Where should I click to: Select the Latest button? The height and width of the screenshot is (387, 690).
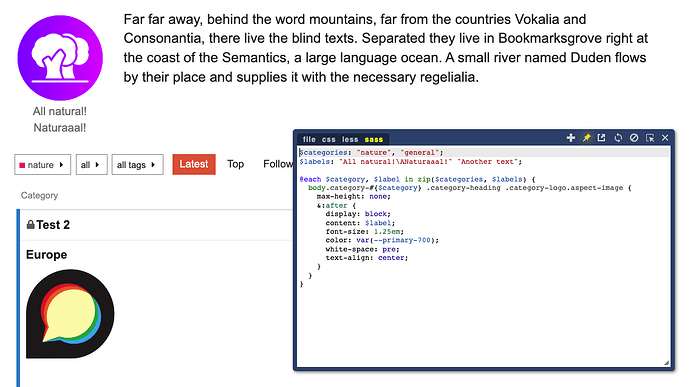point(194,164)
